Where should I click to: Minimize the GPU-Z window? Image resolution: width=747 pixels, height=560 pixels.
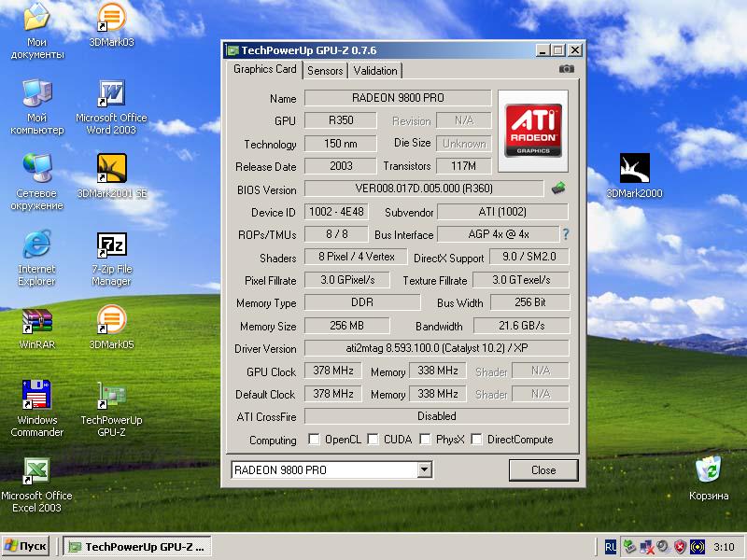pyautogui.click(x=543, y=50)
